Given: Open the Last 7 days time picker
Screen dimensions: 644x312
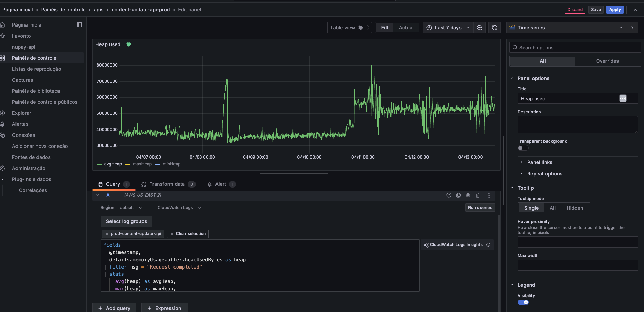Looking at the screenshot, I should tap(448, 28).
